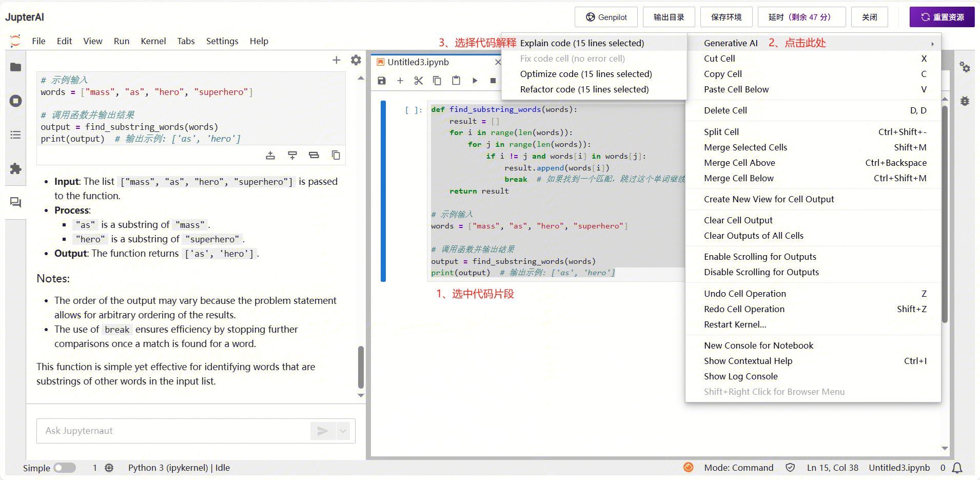
Task: Click Python 3 (ipykernel) | Idle status
Action: coord(179,468)
